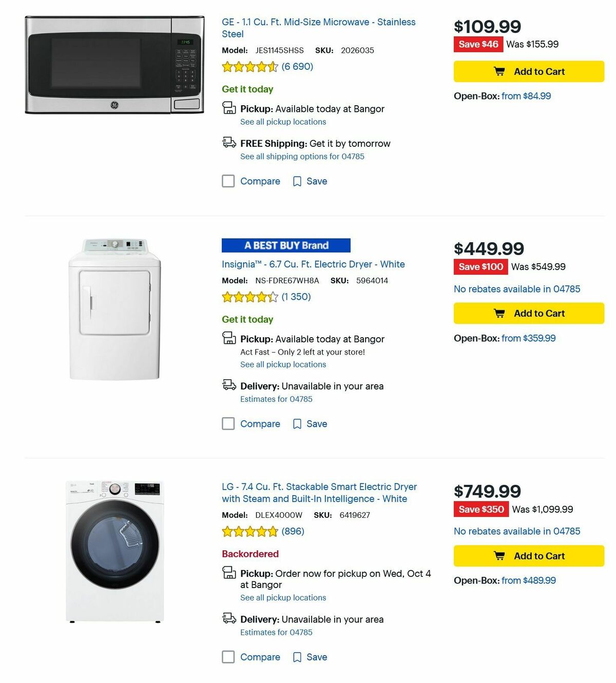Viewport: 616px width, 683px height.
Task: Check Compare for the GE microwave
Action: tap(228, 181)
